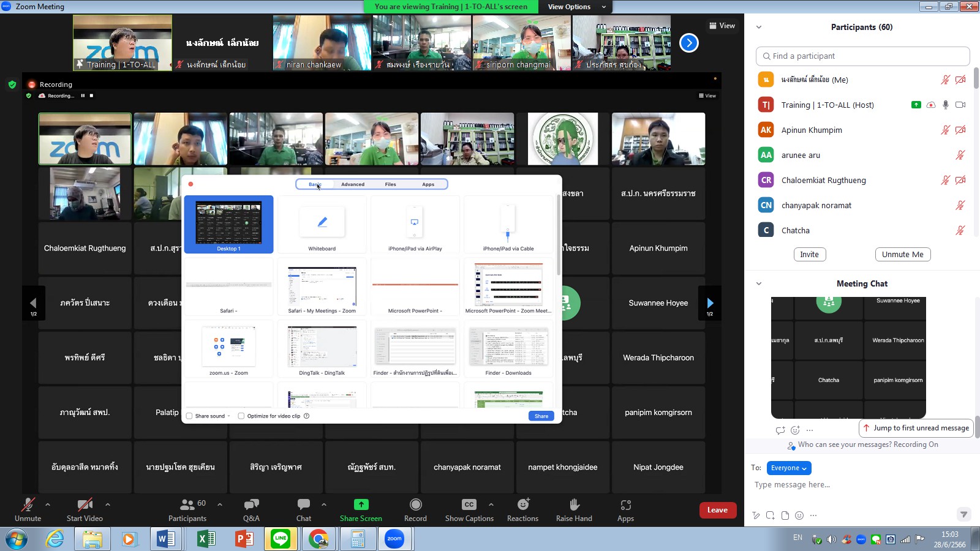Go to next page of video thumbnails strip

coord(689,43)
